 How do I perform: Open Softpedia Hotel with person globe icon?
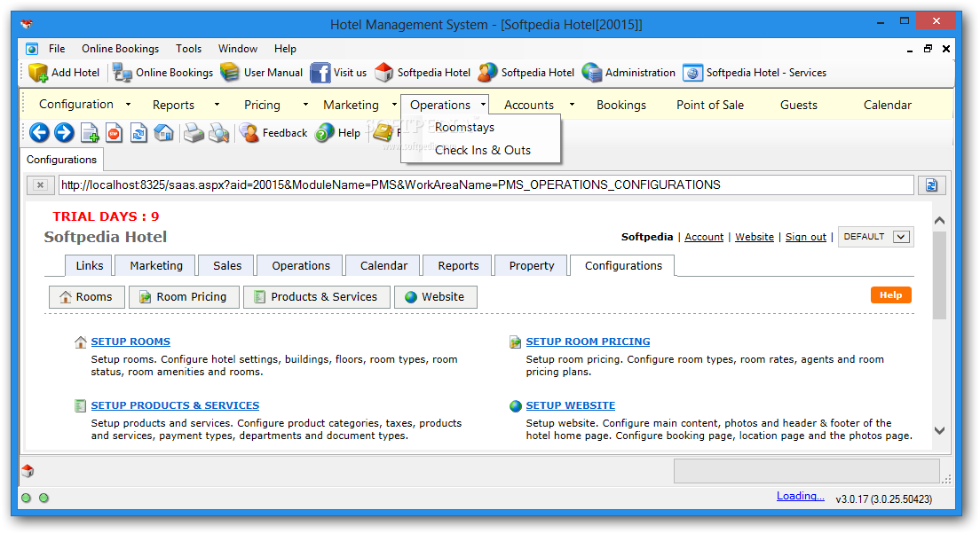[526, 73]
